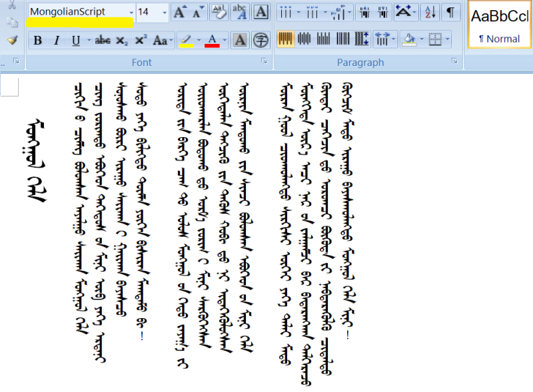Toggle bold formatting

point(38,40)
